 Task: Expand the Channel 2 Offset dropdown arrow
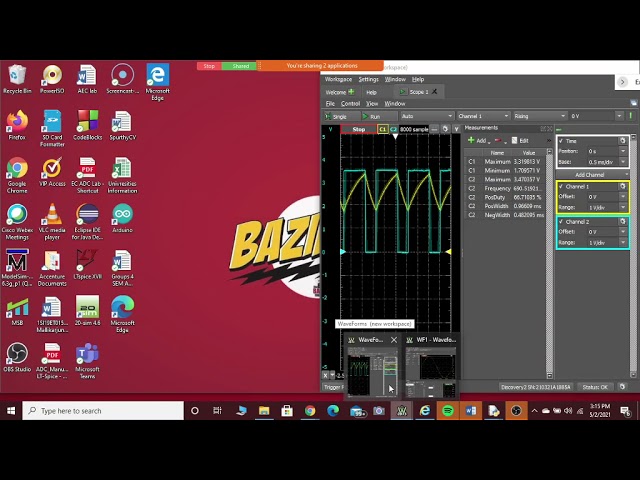[x=623, y=232]
